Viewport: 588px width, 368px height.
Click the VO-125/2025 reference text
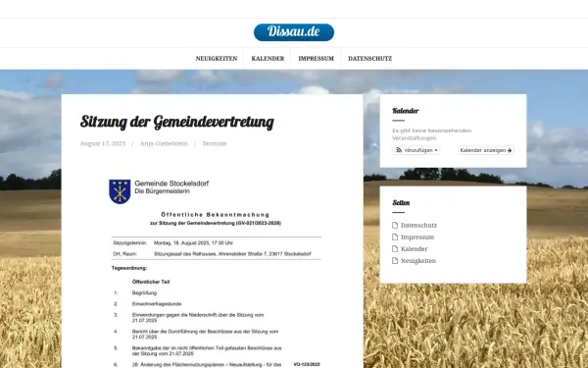pyautogui.click(x=307, y=364)
